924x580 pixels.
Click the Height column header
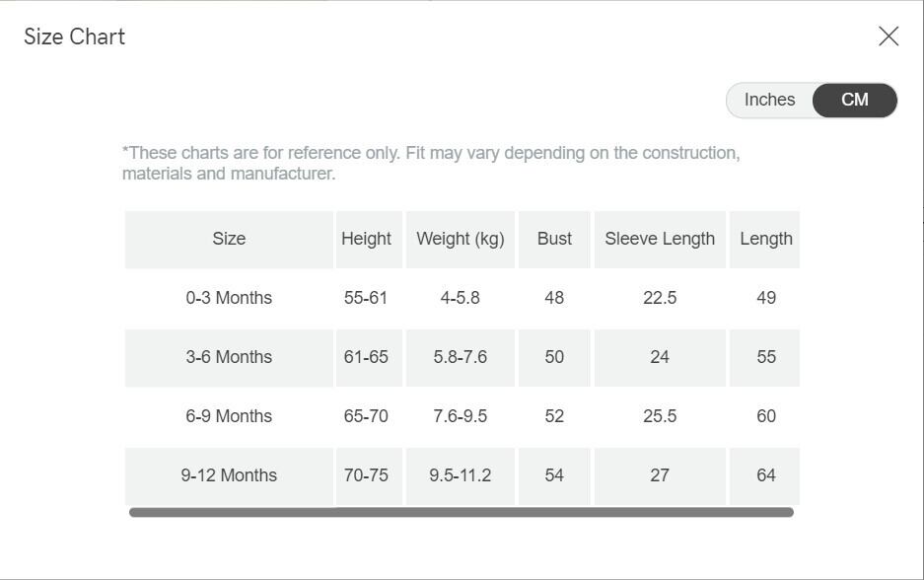tap(366, 239)
